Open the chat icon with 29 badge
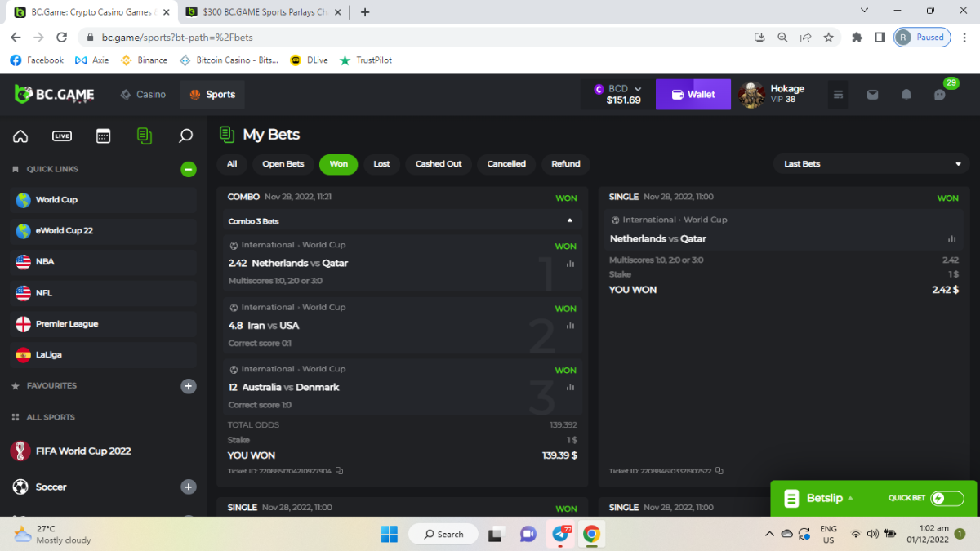The width and height of the screenshot is (980, 551). click(940, 95)
